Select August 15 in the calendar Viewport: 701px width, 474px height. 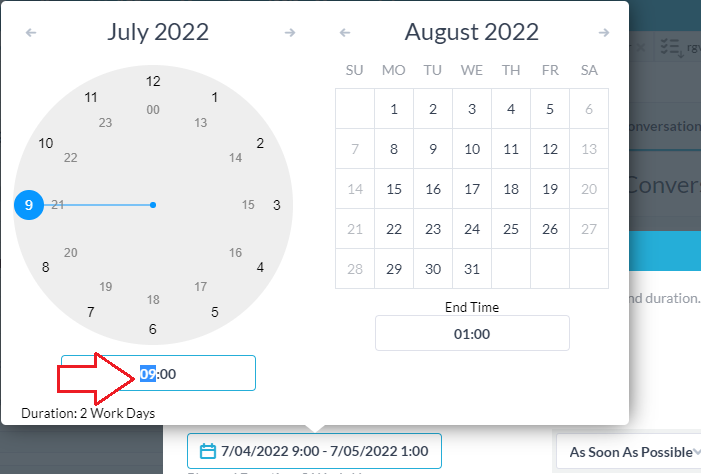coord(394,189)
